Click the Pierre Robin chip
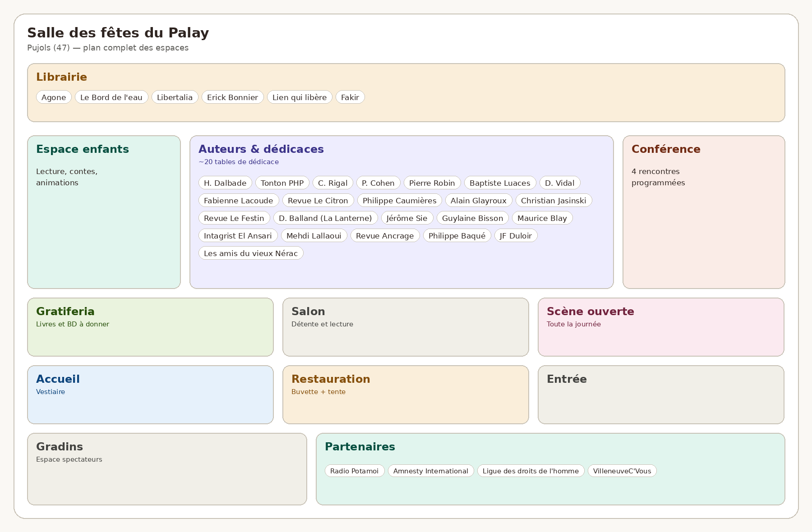The height and width of the screenshot is (532, 812). tap(432, 183)
